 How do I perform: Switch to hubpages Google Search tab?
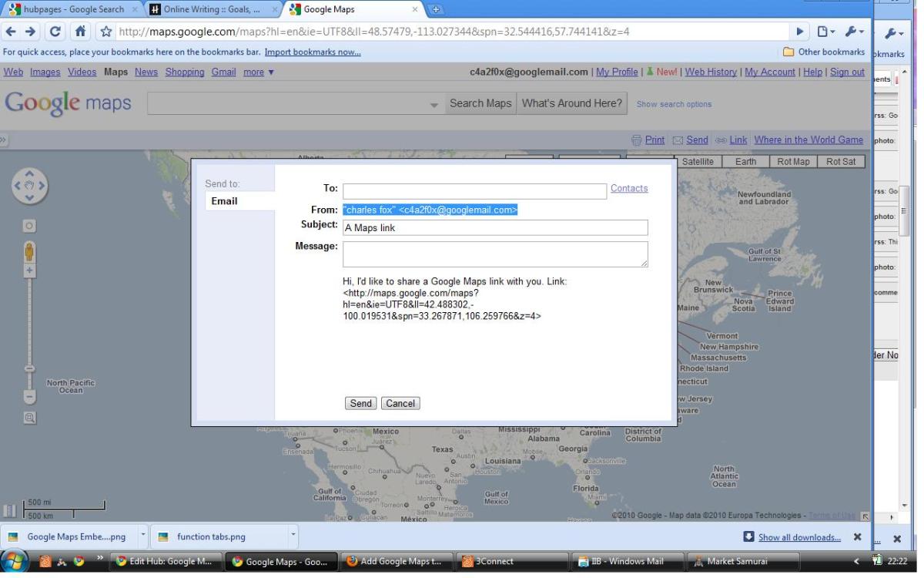tap(69, 9)
